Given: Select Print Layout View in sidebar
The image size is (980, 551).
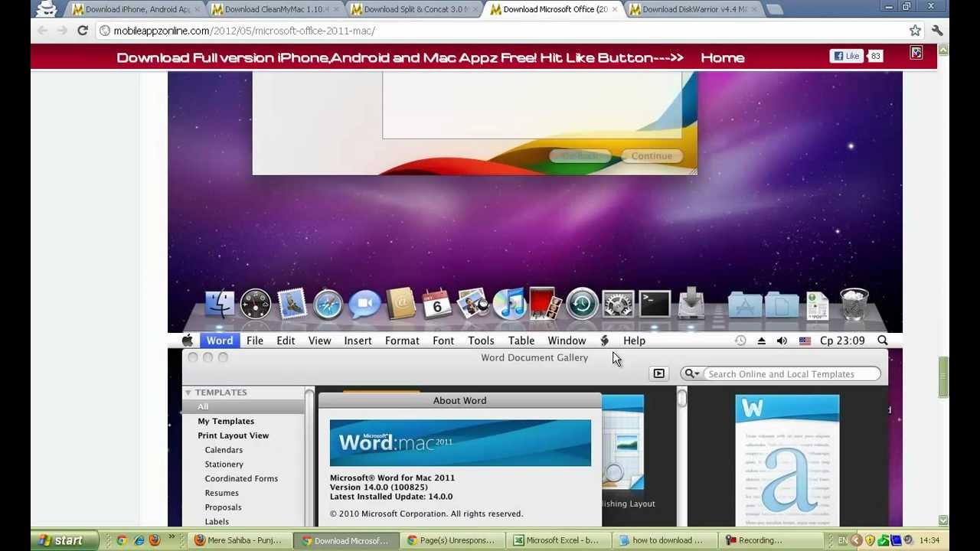Looking at the screenshot, I should tap(234, 435).
